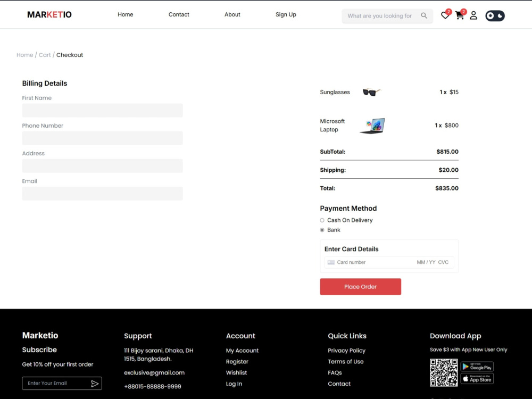This screenshot has height=399, width=532.
Task: Select Bank payment option
Action: point(322,230)
